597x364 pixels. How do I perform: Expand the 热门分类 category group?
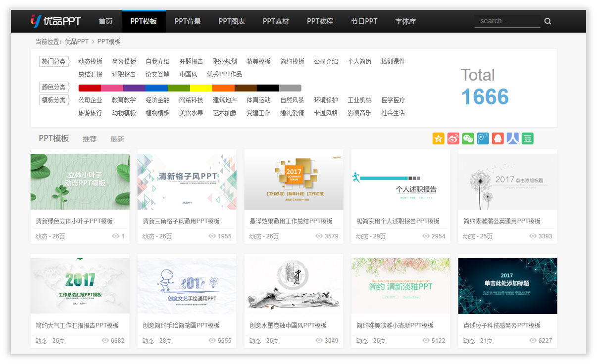pyautogui.click(x=53, y=61)
